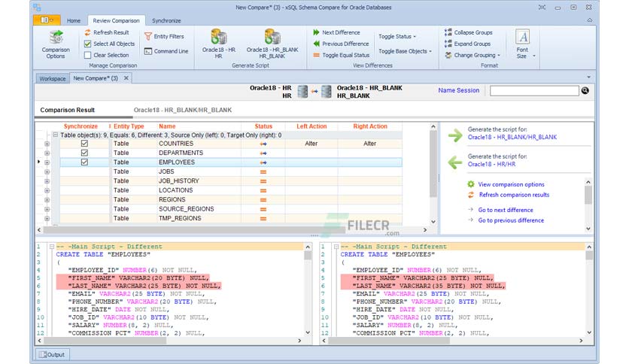The width and height of the screenshot is (629, 364).
Task: Generate script for Oracle18 - HR
Action: [x=219, y=44]
